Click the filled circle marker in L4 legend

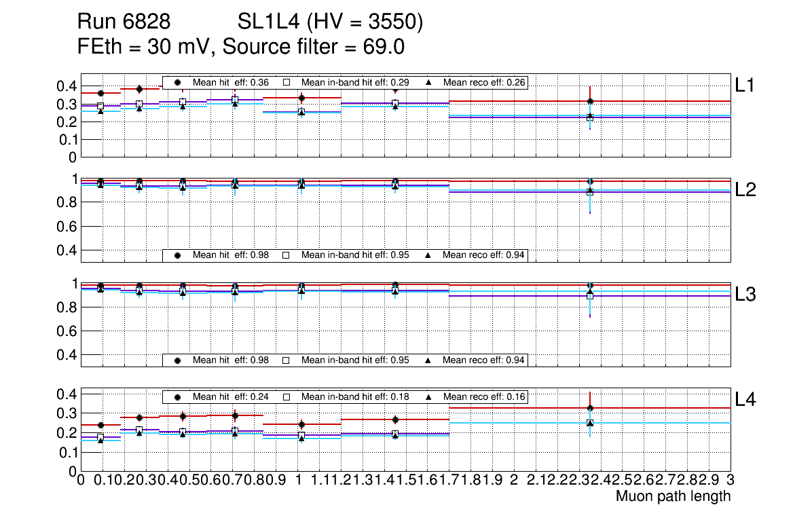click(x=178, y=396)
